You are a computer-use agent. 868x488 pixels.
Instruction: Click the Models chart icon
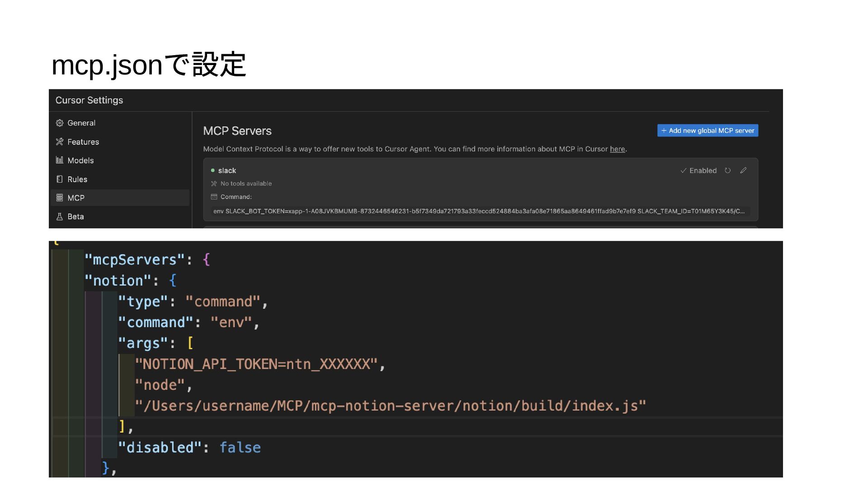(59, 160)
